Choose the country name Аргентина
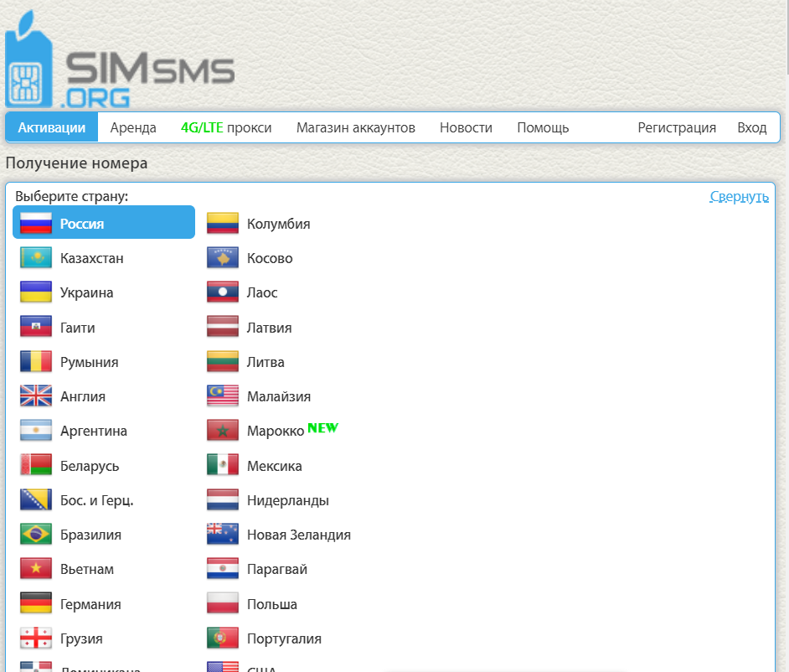This screenshot has width=789, height=672. 94,432
